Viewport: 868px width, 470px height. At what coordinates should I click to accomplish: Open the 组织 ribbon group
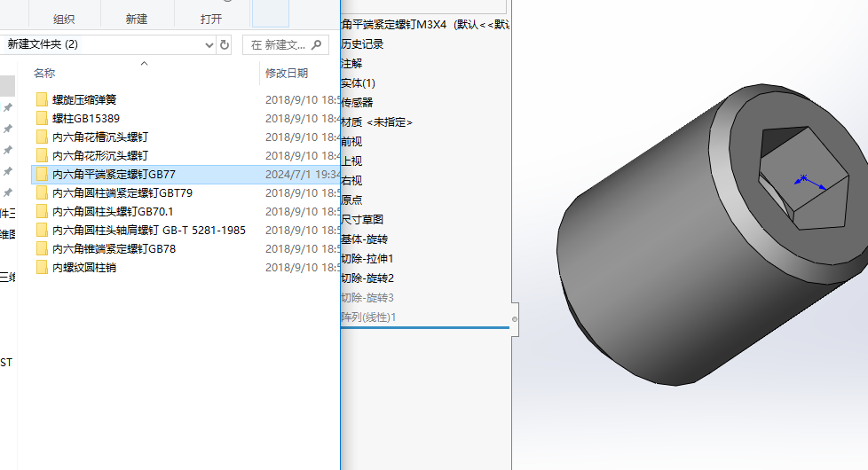(64, 20)
